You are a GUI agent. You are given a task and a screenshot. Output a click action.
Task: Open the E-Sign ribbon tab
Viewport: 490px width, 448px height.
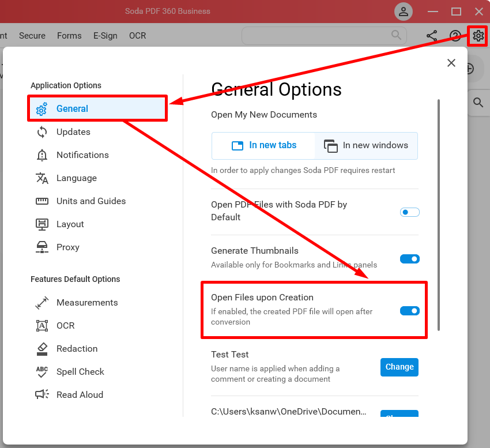click(x=105, y=36)
